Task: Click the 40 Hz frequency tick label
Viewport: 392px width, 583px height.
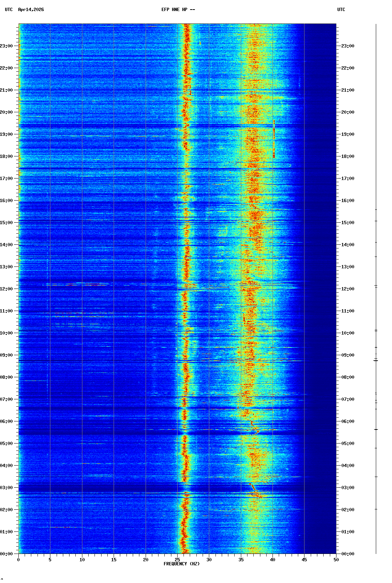Action: [x=272, y=560]
